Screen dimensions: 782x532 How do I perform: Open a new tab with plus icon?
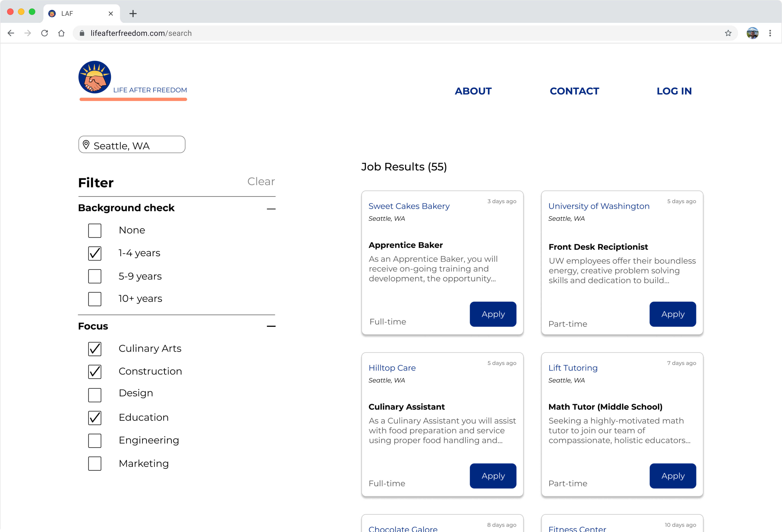(x=133, y=13)
